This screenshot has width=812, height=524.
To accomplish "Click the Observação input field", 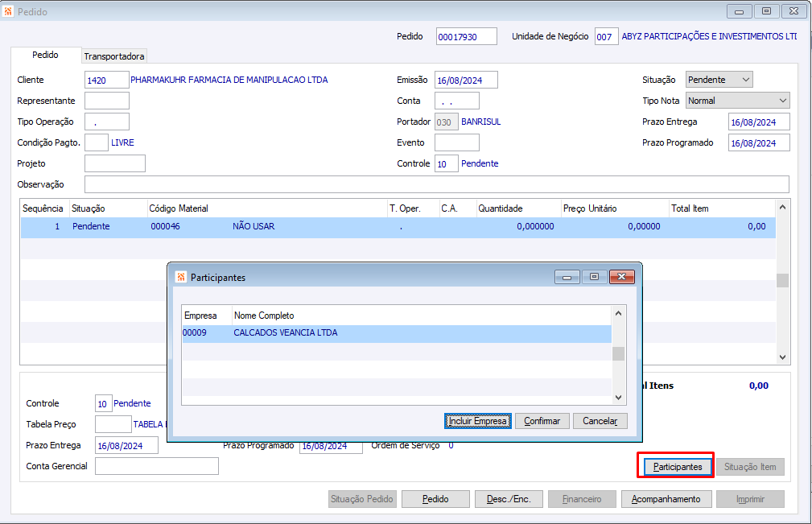I will pyautogui.click(x=436, y=184).
